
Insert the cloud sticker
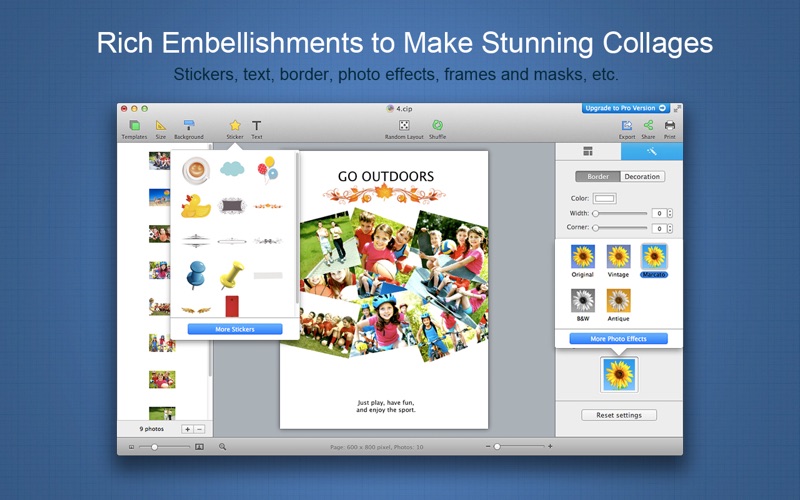(232, 168)
